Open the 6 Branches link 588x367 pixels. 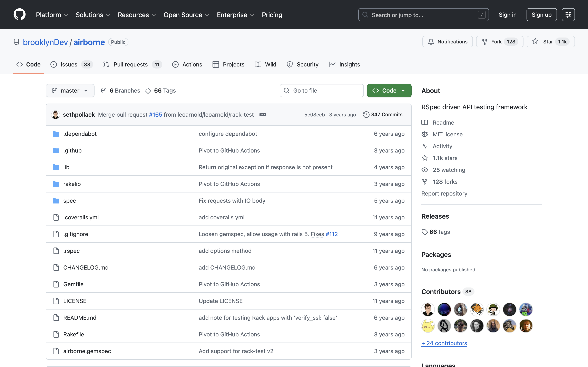click(120, 91)
